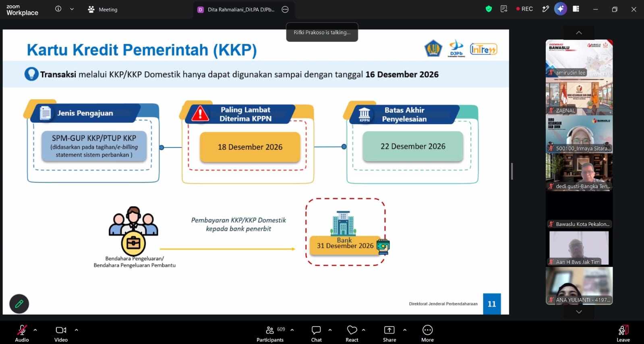Change the view layout icon
Viewport: 644px width, 344px height.
pyautogui.click(x=576, y=9)
